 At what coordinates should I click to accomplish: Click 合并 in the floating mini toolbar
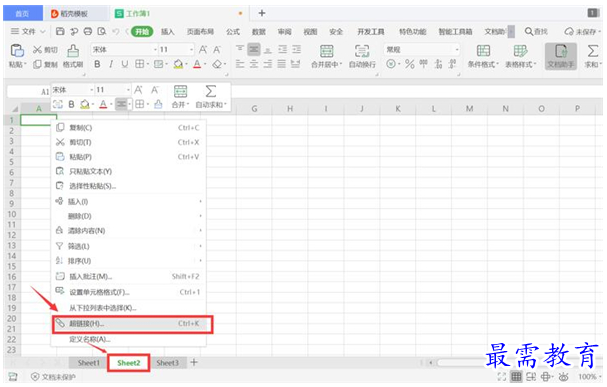pyautogui.click(x=180, y=97)
